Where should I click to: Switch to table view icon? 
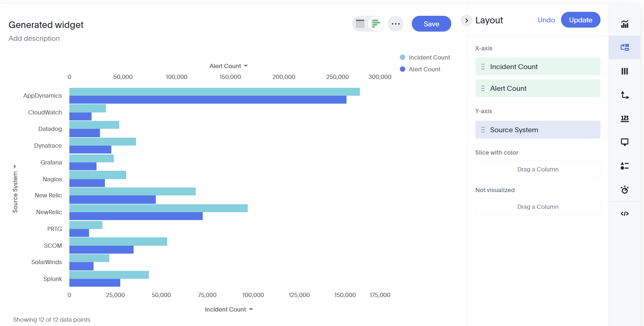360,24
